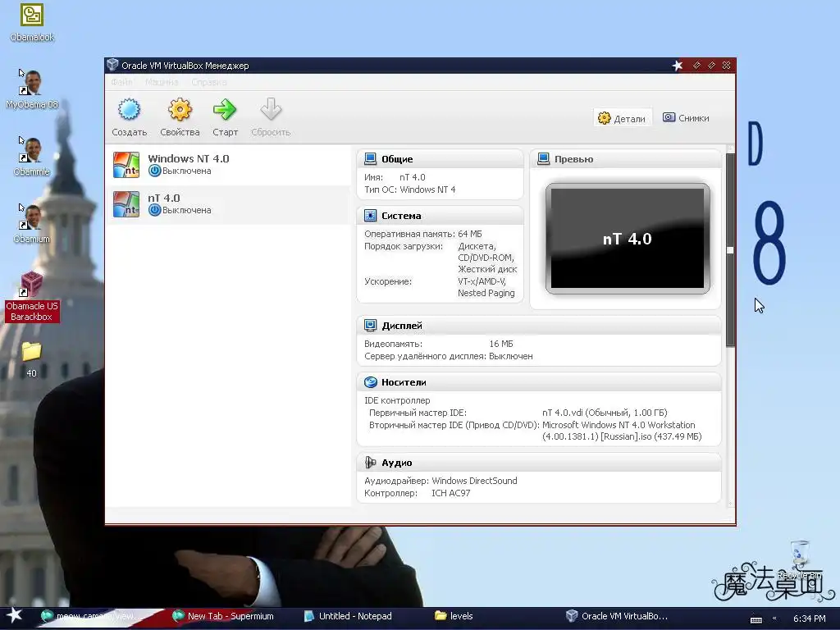Open the Файл menu
This screenshot has width=840, height=630.
pyautogui.click(x=121, y=82)
